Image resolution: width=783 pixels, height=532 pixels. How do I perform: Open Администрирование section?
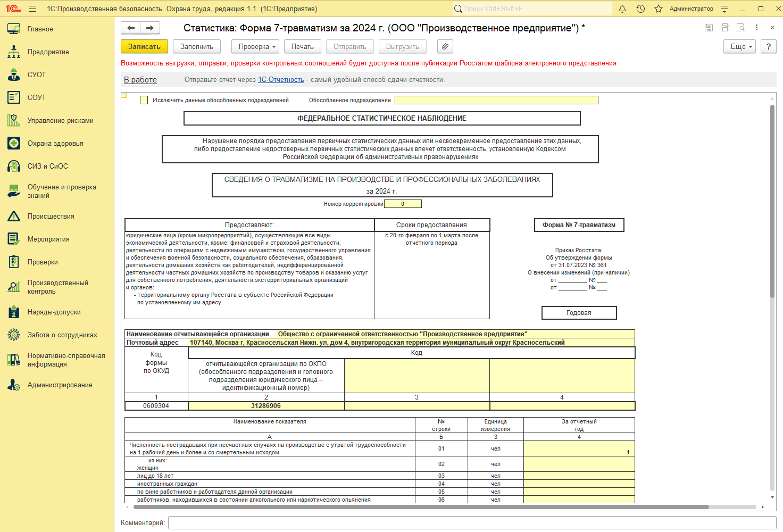click(x=57, y=385)
